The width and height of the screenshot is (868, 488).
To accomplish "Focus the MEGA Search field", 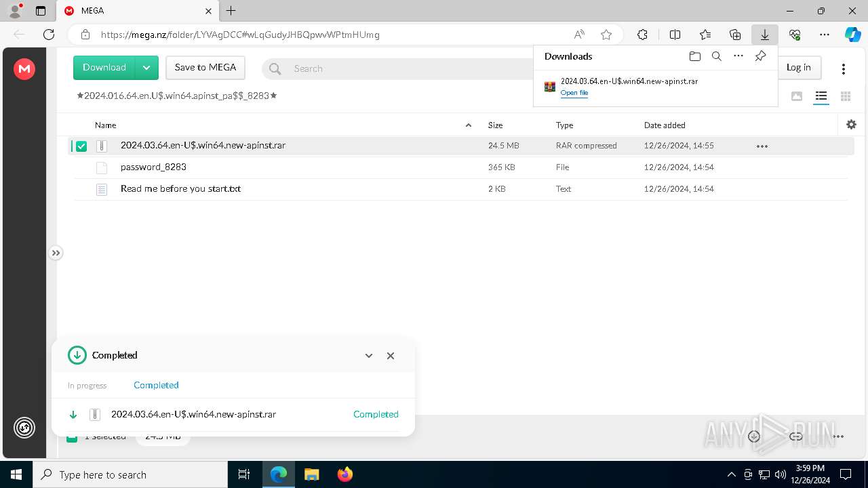I will 400,68.
